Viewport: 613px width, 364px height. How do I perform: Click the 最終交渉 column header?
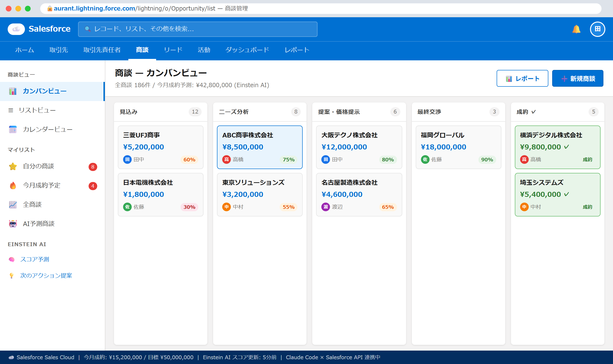click(458, 112)
